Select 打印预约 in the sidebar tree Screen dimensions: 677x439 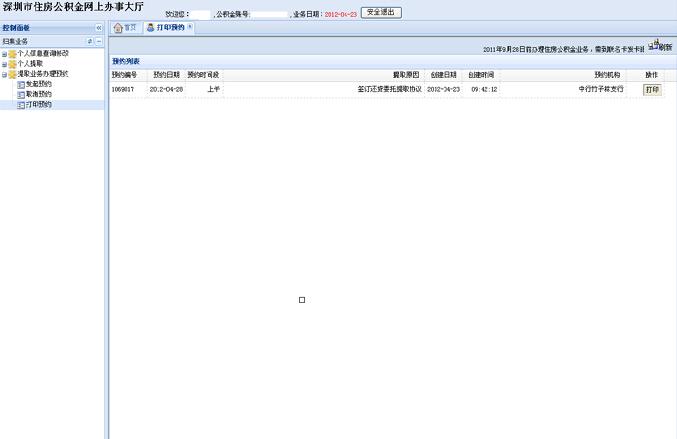(x=39, y=104)
